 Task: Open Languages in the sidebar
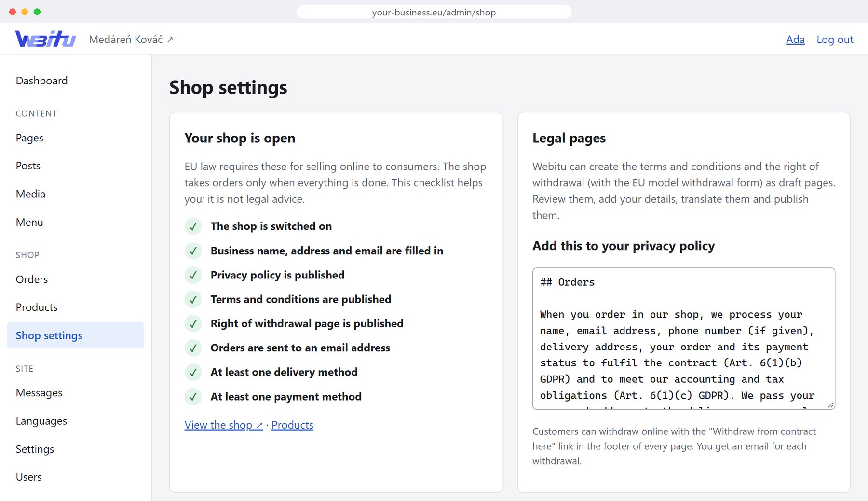coord(75,421)
